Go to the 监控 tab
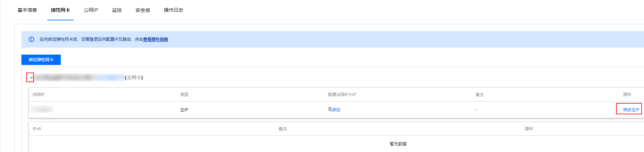644x152 pixels. coord(117,10)
